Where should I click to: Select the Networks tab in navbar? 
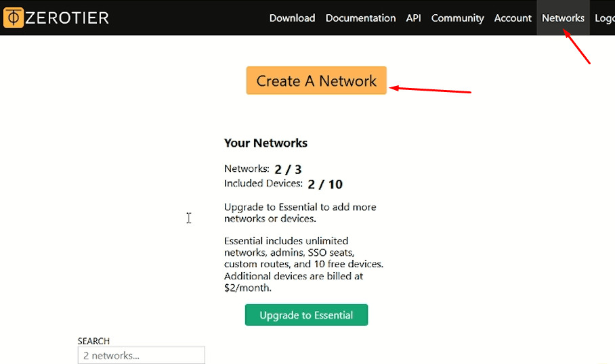(x=563, y=18)
